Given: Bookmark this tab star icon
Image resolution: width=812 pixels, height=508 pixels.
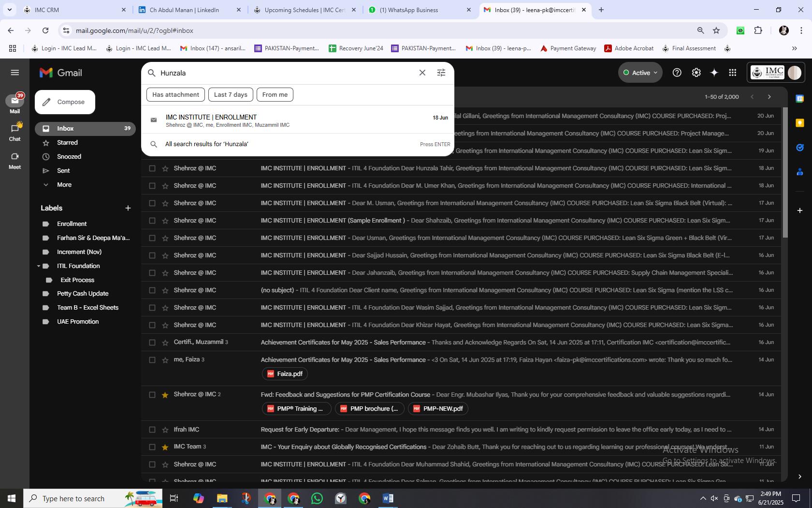Looking at the screenshot, I should pyautogui.click(x=716, y=30).
